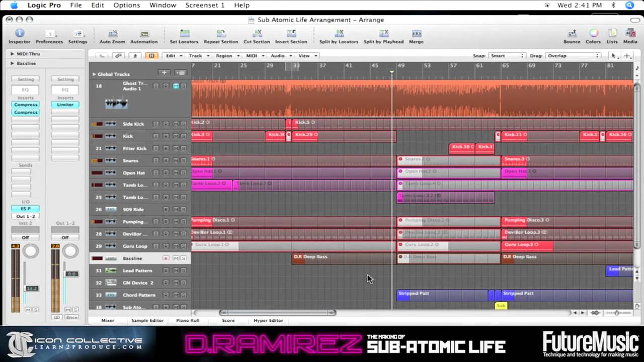Open the Drag Overlap dropdown

[573, 56]
